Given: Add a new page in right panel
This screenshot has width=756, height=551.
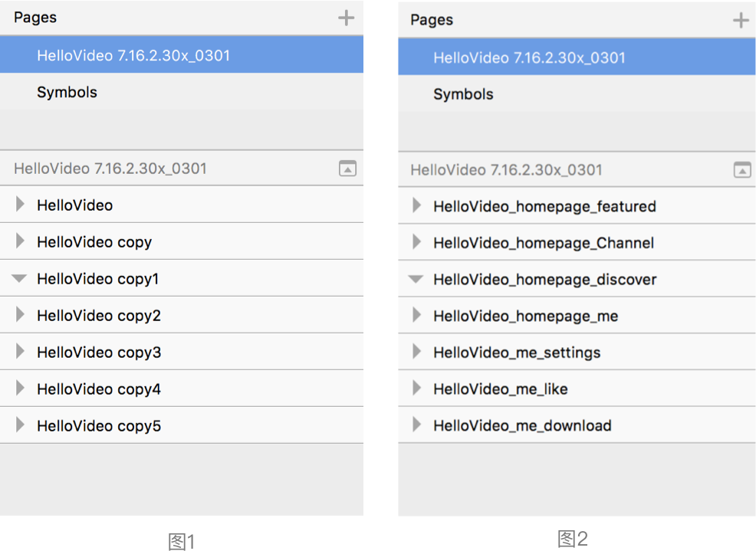Looking at the screenshot, I should pos(741,21).
